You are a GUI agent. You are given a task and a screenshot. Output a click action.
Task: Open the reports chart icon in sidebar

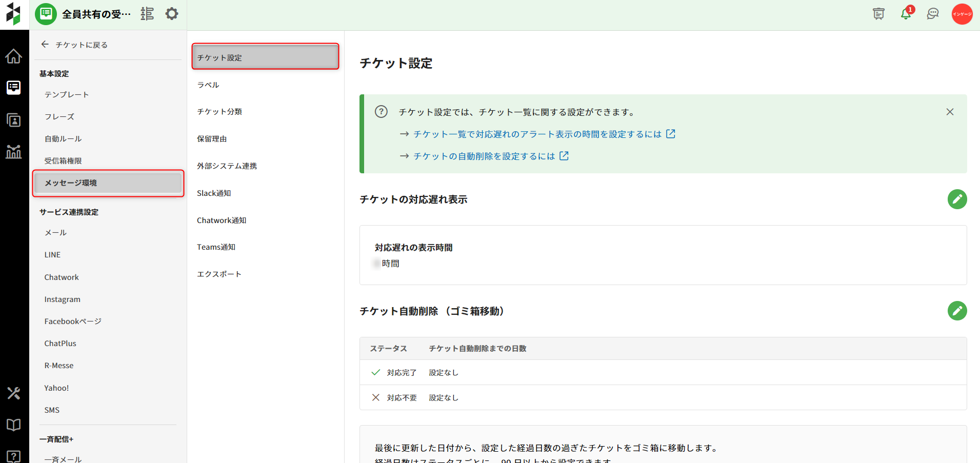[x=14, y=152]
